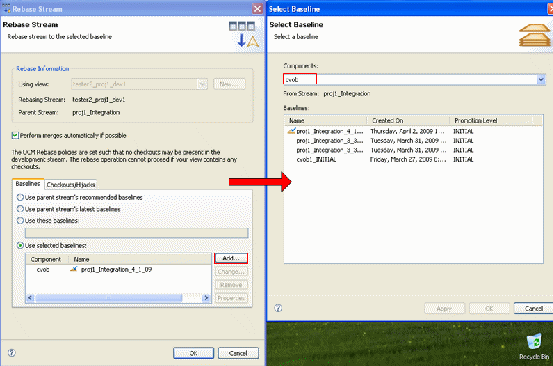Open help icon in Rebase Stream dialog
The height and width of the screenshot is (366, 553).
[x=12, y=353]
